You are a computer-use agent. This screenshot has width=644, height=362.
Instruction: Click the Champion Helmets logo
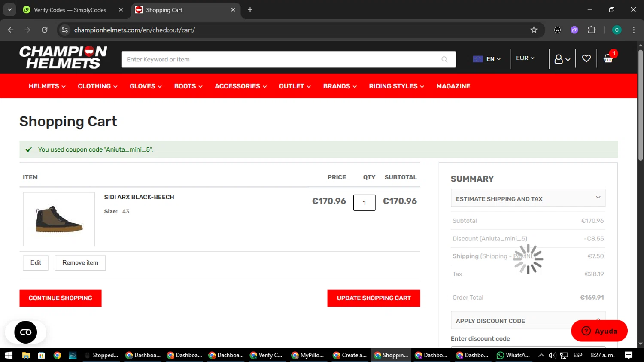coord(63,58)
